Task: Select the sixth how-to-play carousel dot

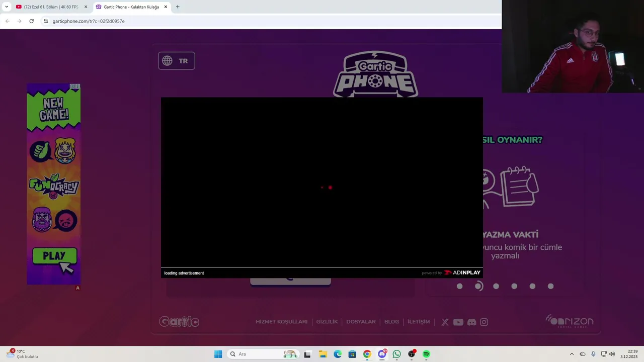Action: (550, 286)
